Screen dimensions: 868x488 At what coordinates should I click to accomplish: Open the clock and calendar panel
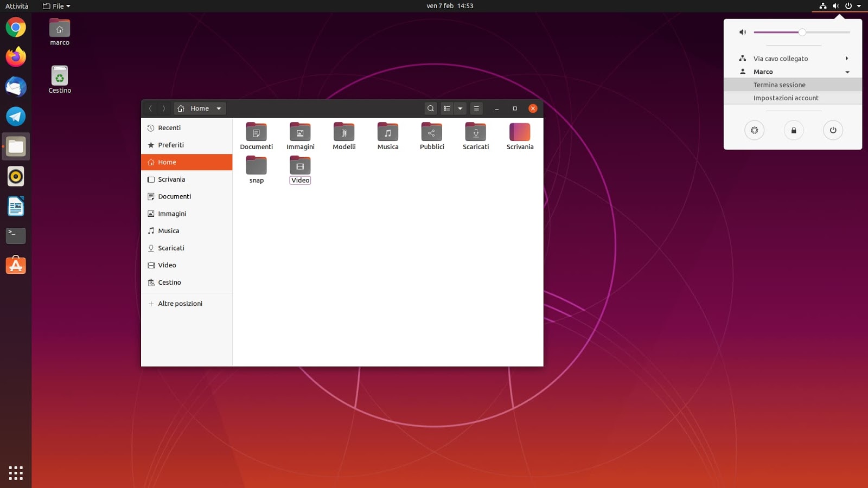(450, 6)
